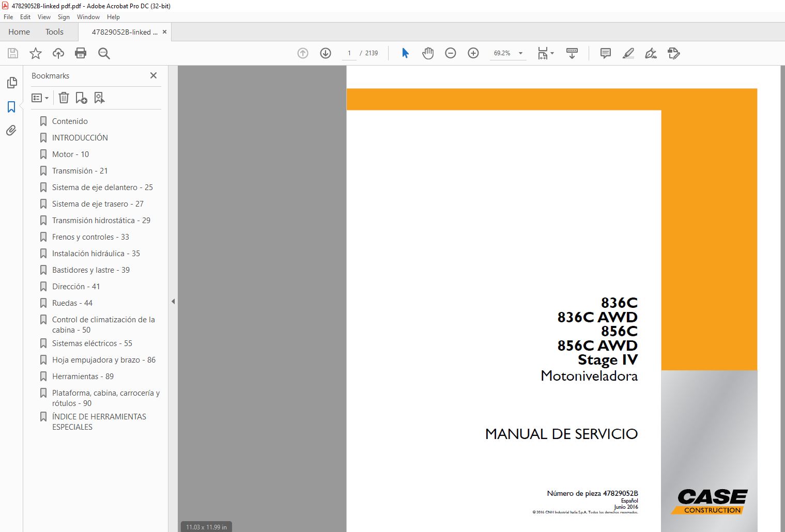Open Instalación hidráulica - 35 bookmark
This screenshot has height=532, width=785.
click(x=96, y=254)
